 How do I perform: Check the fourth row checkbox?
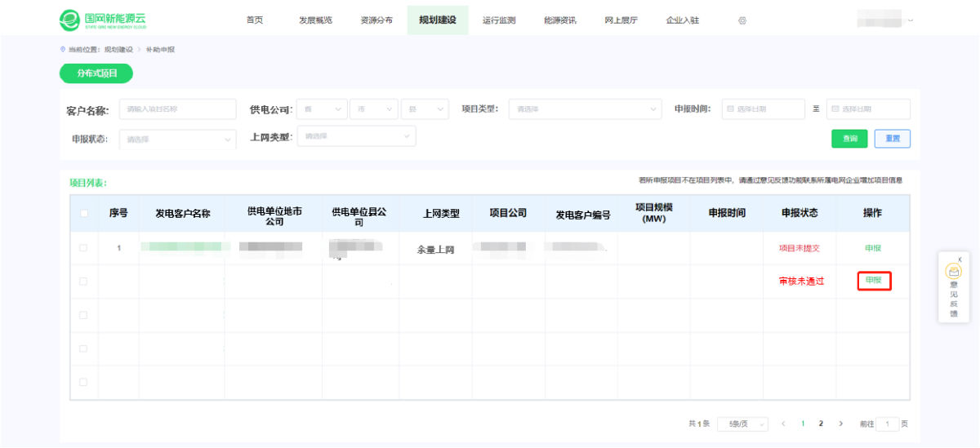click(83, 348)
